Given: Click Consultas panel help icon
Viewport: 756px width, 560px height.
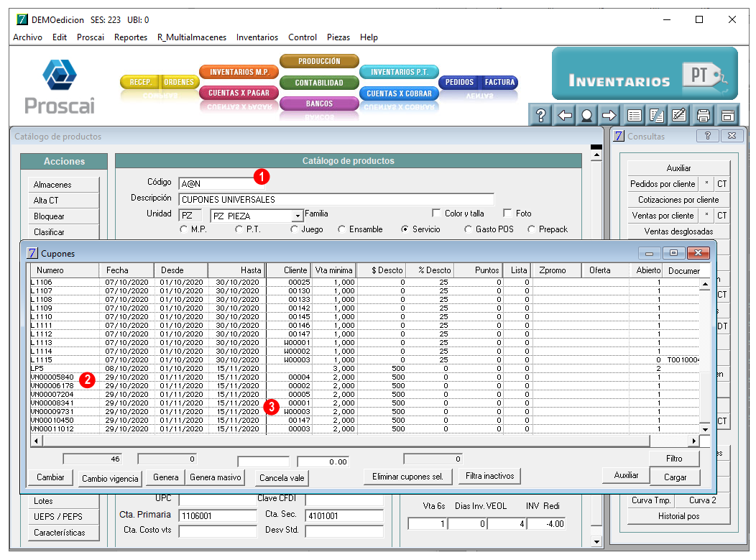Looking at the screenshot, I should [707, 136].
